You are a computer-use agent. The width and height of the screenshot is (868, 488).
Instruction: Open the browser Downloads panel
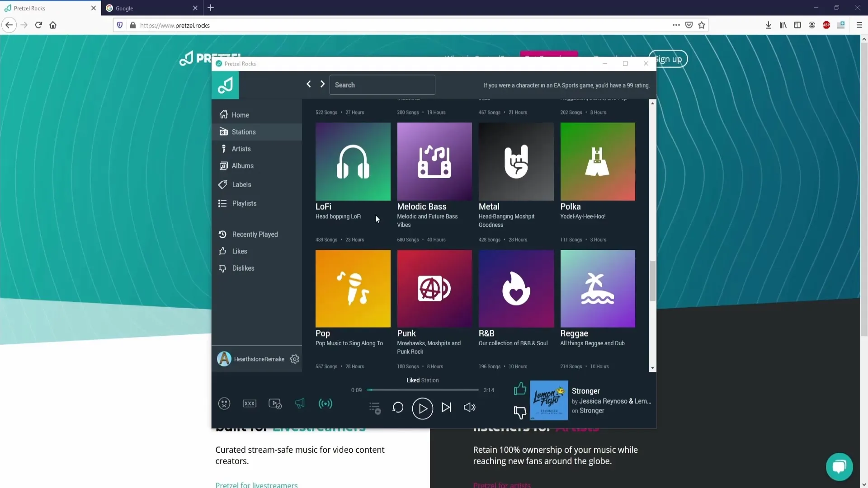click(768, 25)
